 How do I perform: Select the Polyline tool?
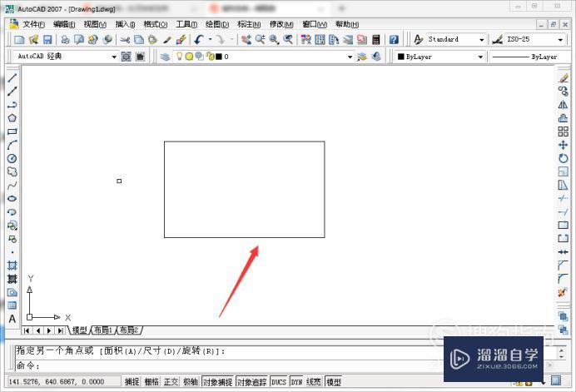pyautogui.click(x=12, y=105)
